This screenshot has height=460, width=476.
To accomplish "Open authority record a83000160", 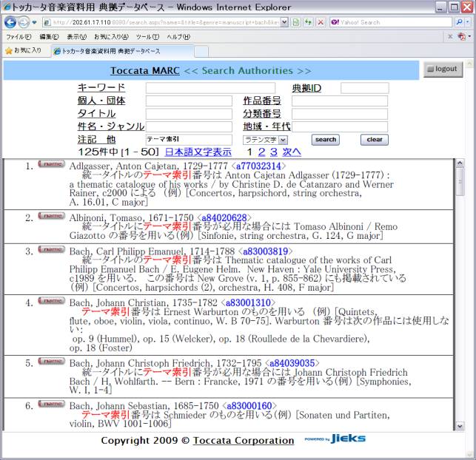I will (x=249, y=406).
